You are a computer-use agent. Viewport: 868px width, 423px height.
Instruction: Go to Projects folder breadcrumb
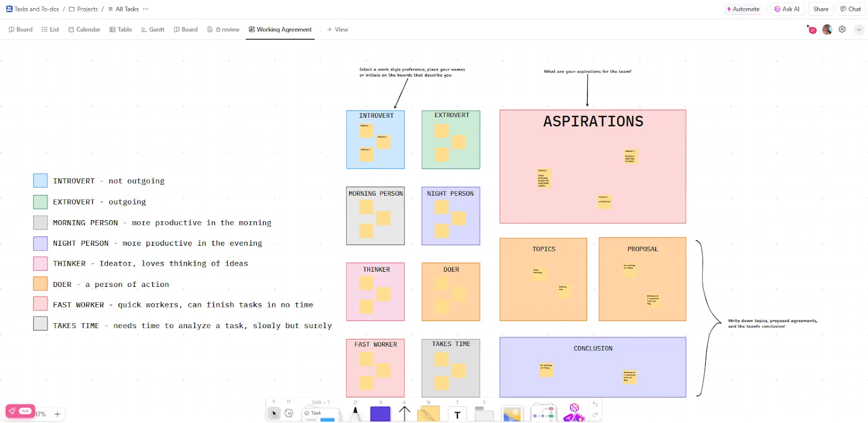click(83, 9)
